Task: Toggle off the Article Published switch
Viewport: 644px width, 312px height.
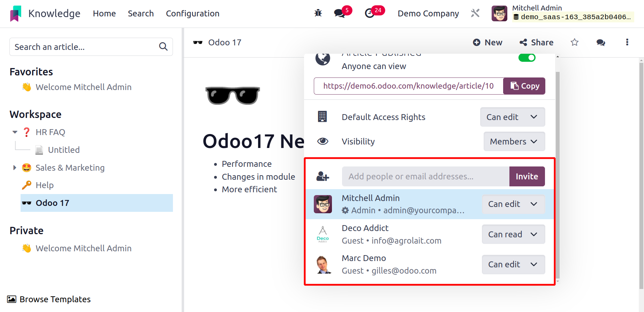Action: pos(527,58)
